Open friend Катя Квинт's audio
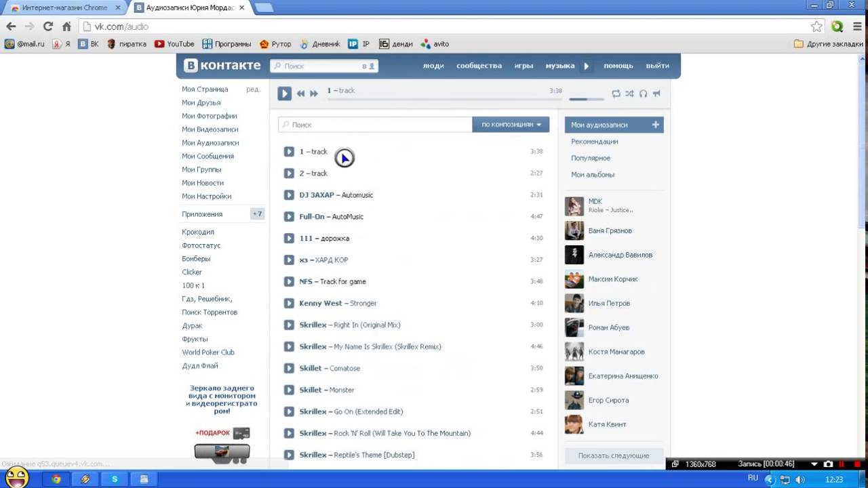Screen dimensions: 868x488 tap(607, 424)
